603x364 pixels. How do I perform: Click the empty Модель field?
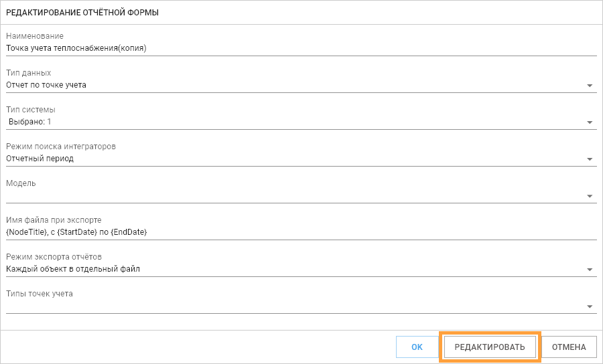pyautogui.click(x=295, y=196)
